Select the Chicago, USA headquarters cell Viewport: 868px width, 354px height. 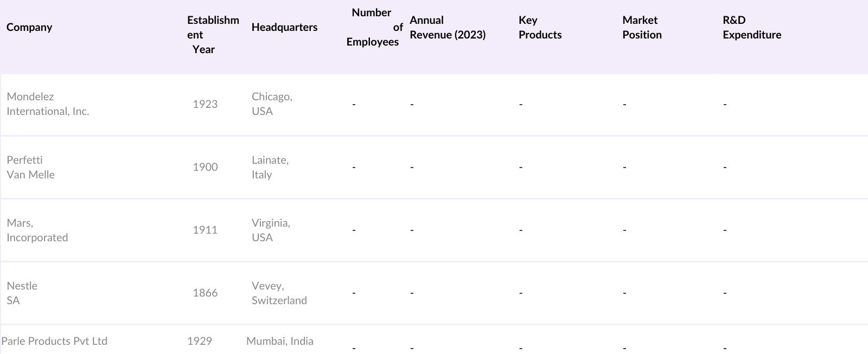coord(272,104)
